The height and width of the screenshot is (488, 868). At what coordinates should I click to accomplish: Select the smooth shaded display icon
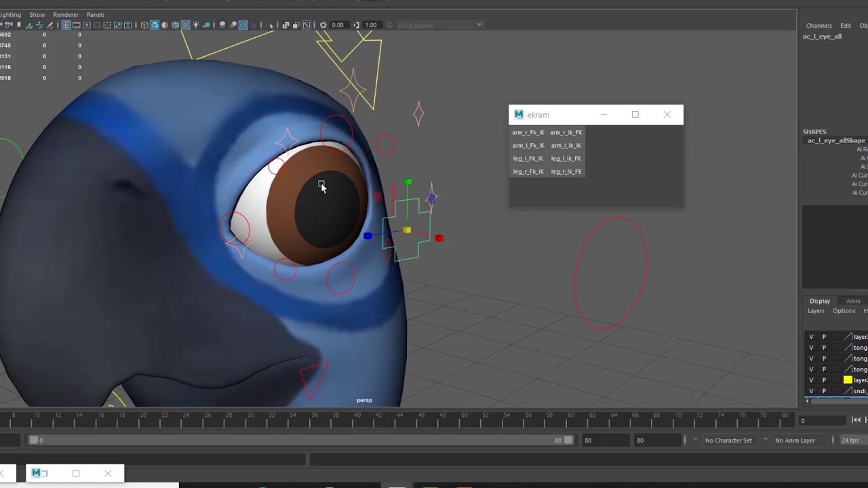click(154, 24)
